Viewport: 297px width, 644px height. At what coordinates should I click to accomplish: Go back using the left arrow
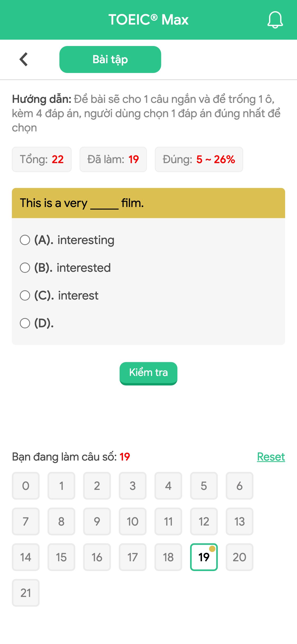(x=24, y=59)
